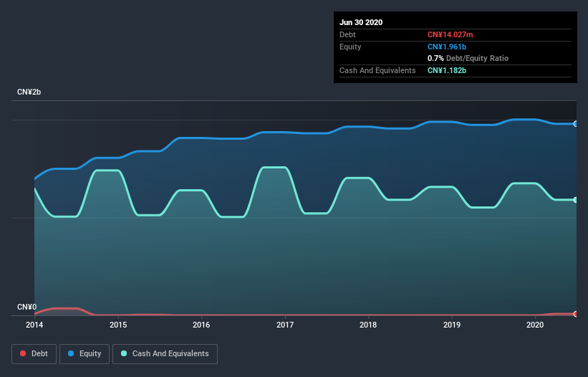Click the CN¥14.027m debt value
Viewport: 588px width, 377px height.
(450, 34)
